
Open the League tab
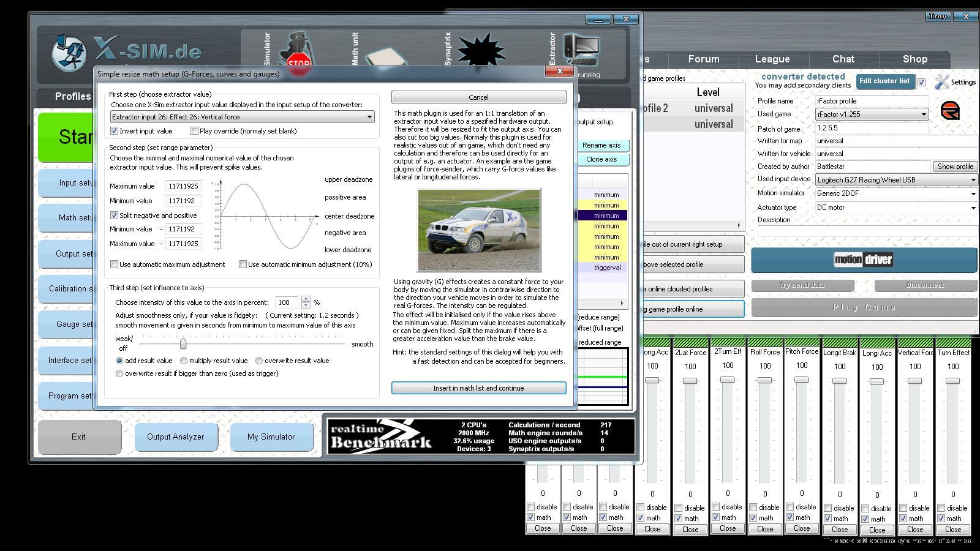tap(772, 59)
